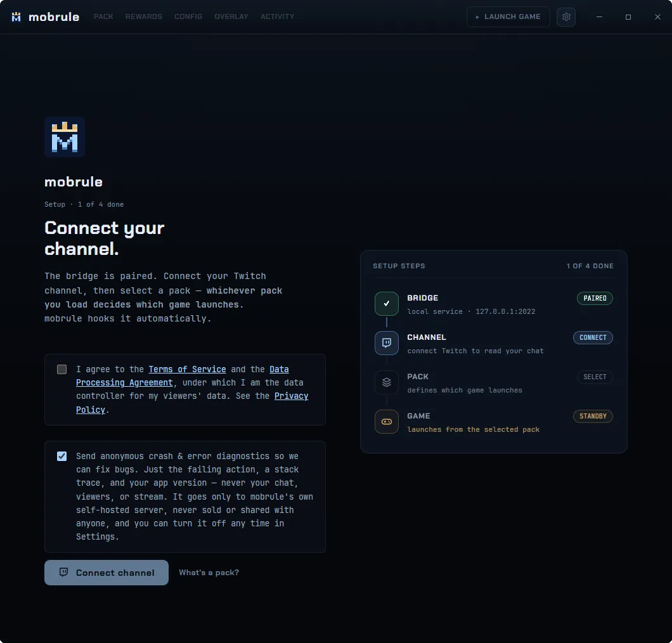Click the 'Connect your channel.' heading
Viewport: 672px width, 643px height.
105,238
